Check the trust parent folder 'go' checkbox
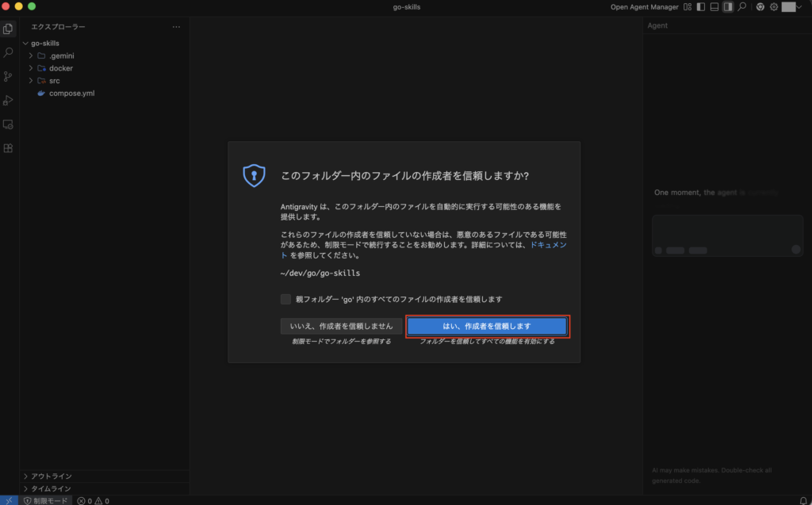812x505 pixels. pos(285,299)
